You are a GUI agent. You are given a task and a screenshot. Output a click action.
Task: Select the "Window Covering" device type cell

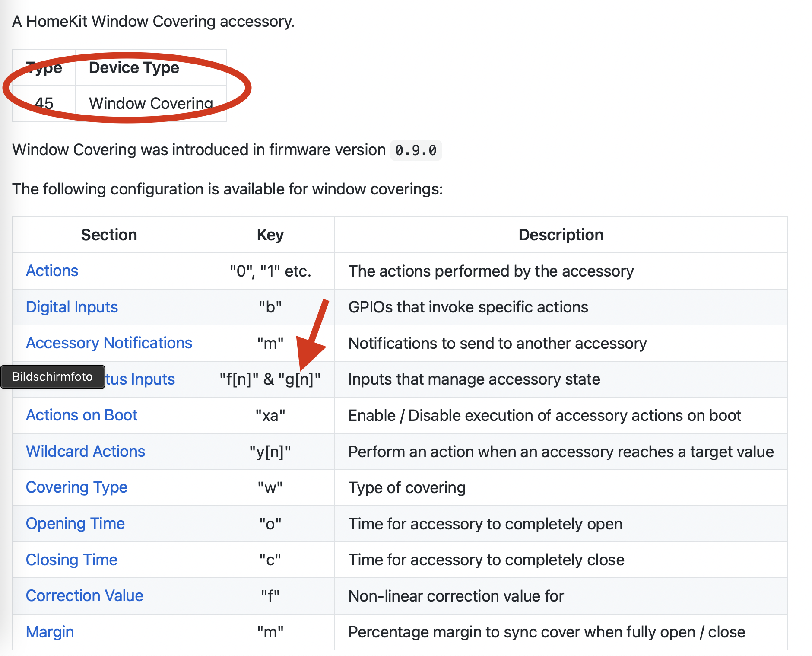coord(151,104)
